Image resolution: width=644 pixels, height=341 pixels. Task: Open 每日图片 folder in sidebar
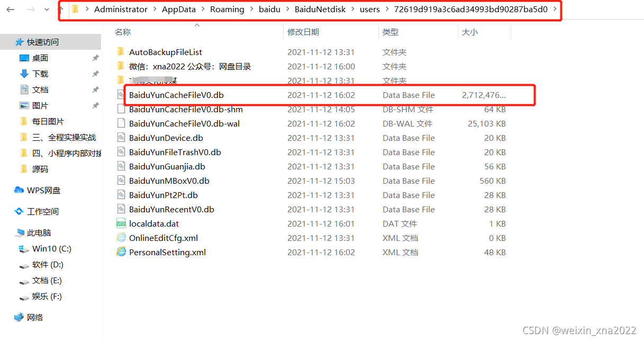(48, 121)
